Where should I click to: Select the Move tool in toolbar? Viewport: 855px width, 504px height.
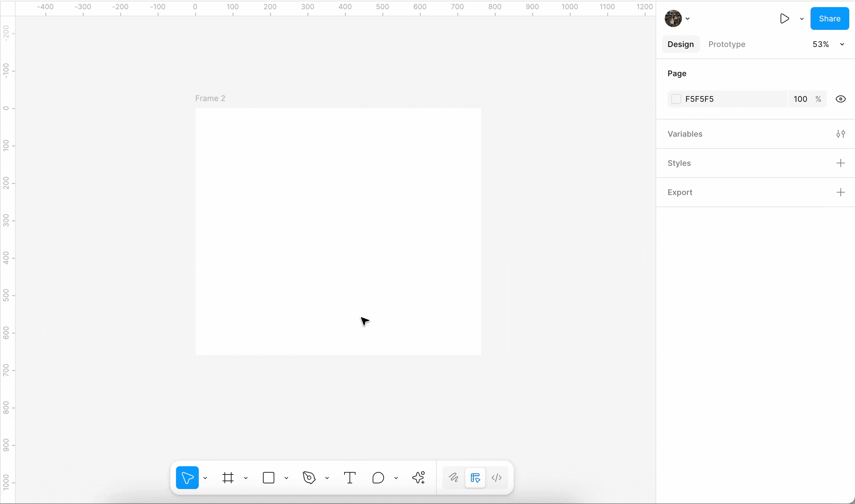tap(187, 478)
